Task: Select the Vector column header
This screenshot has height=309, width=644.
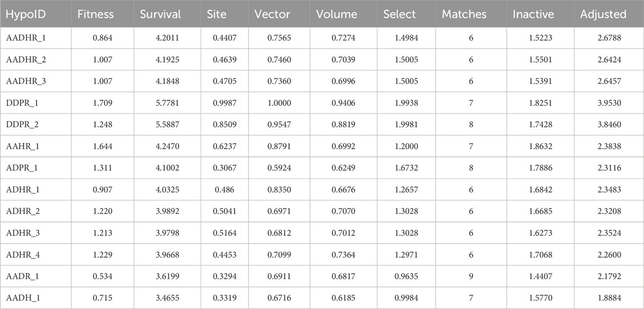Action: [272, 15]
